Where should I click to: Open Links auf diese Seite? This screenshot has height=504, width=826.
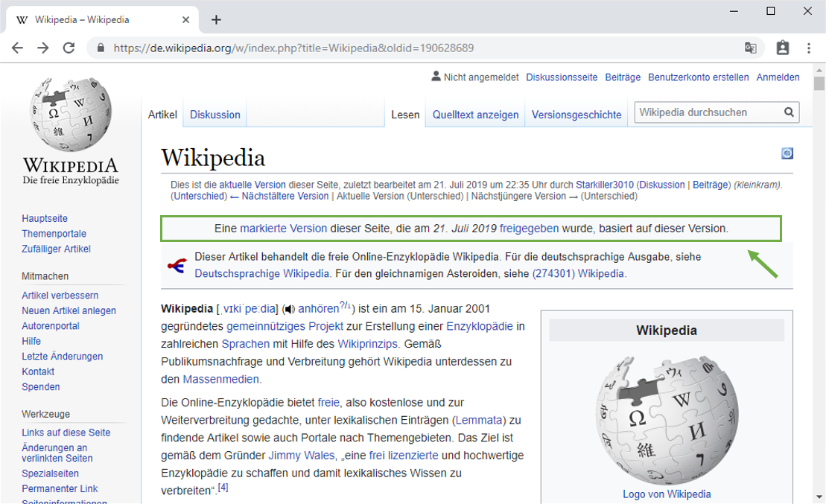coord(66,433)
